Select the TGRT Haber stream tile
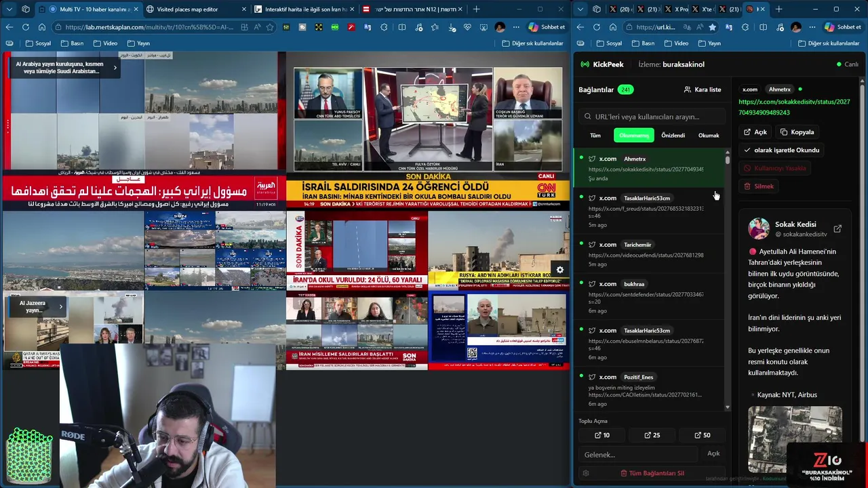The width and height of the screenshot is (868, 488). [x=357, y=331]
